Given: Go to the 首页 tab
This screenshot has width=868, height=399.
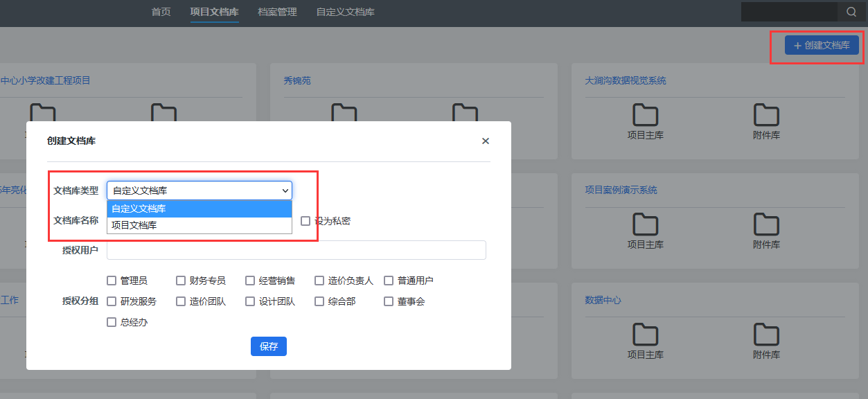Looking at the screenshot, I should pyautogui.click(x=161, y=12).
